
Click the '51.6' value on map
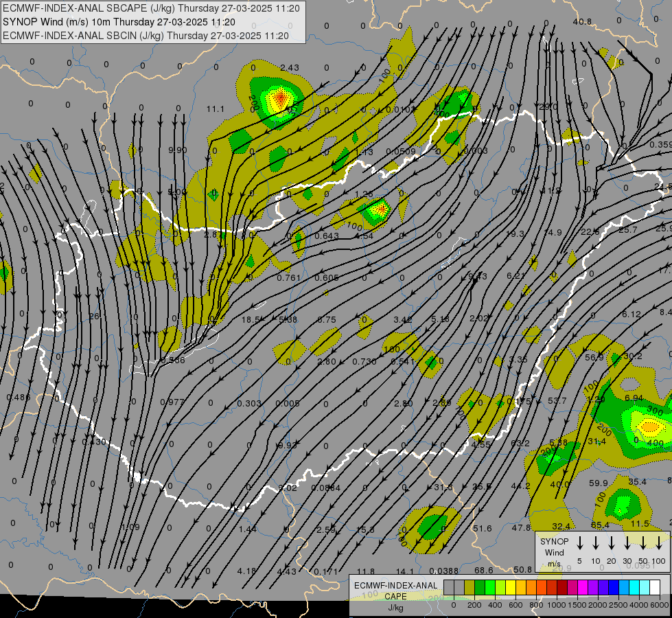482,529
